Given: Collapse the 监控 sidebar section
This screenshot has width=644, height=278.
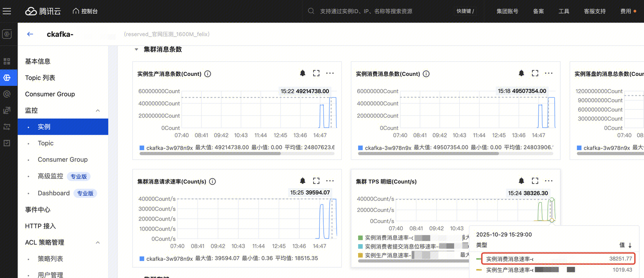Looking at the screenshot, I should click(97, 111).
